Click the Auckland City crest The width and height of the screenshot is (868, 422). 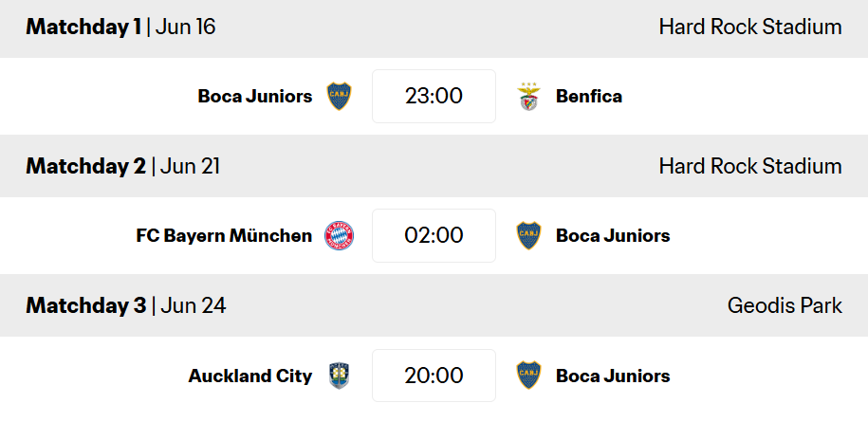pos(339,376)
